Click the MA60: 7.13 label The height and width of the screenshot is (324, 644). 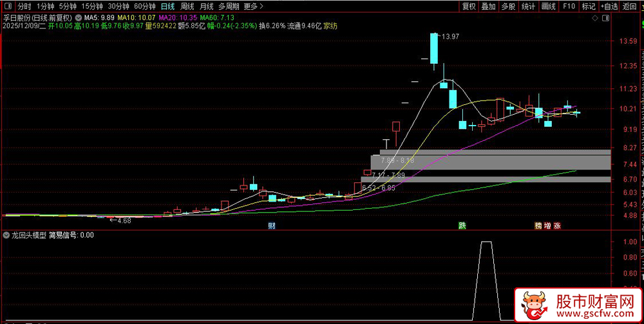[217, 18]
